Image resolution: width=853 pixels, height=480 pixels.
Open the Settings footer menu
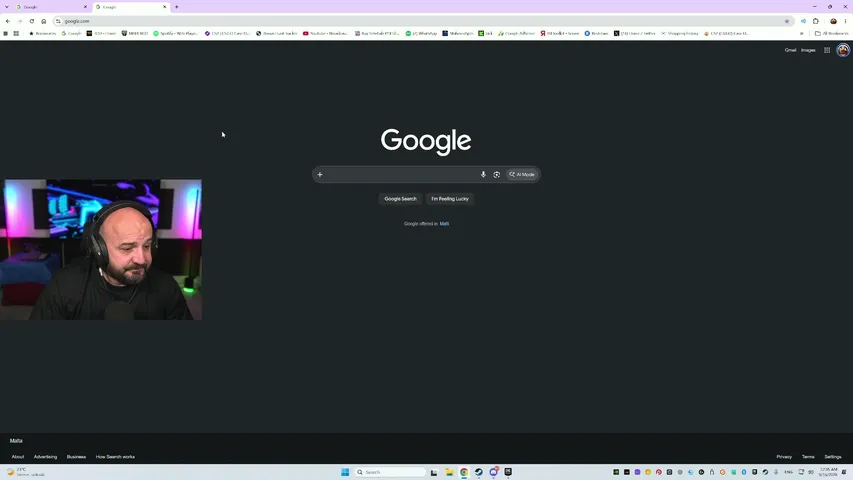pyautogui.click(x=832, y=457)
